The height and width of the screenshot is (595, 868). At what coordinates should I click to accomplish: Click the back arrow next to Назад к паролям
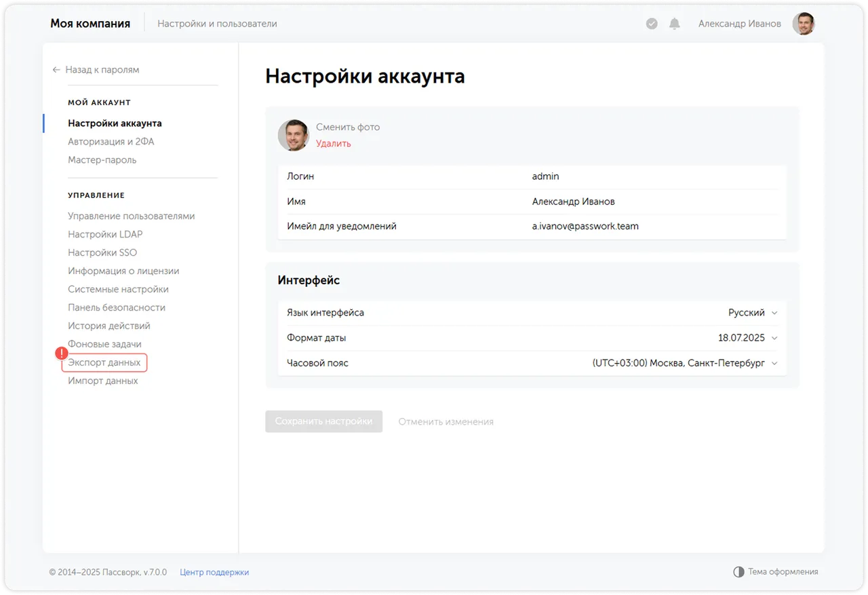56,70
